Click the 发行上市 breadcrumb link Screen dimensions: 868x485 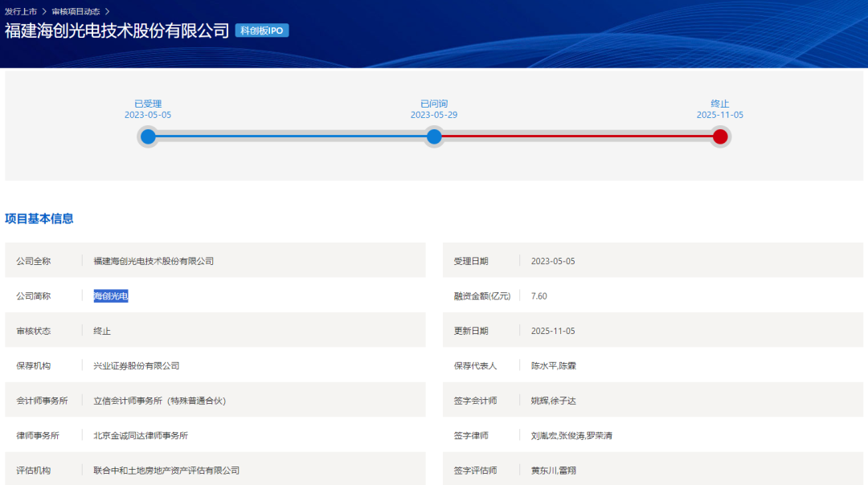[x=21, y=11]
